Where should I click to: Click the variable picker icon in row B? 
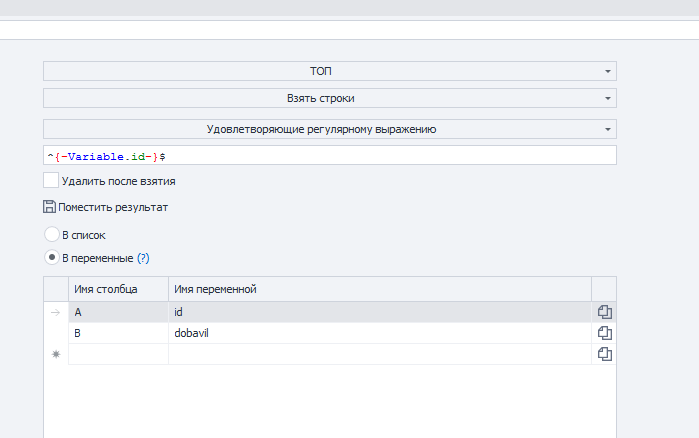[x=604, y=333]
